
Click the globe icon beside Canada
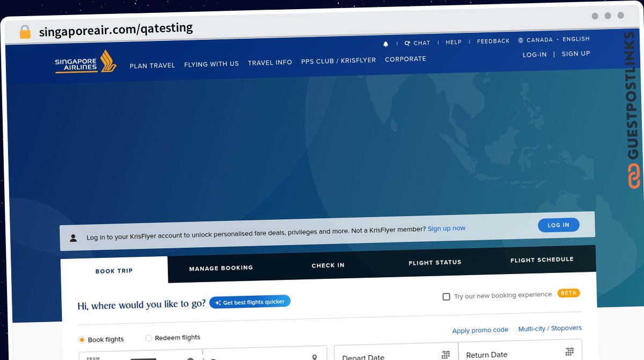(x=521, y=40)
